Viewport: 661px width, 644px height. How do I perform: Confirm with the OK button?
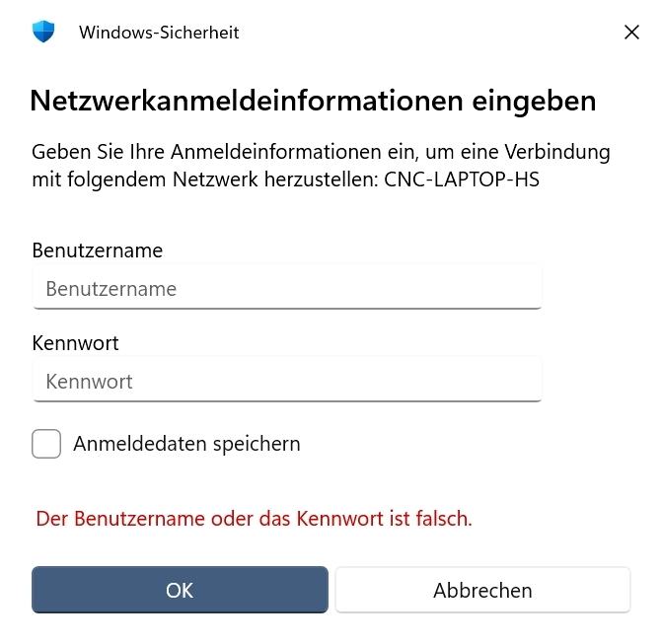[x=180, y=590]
